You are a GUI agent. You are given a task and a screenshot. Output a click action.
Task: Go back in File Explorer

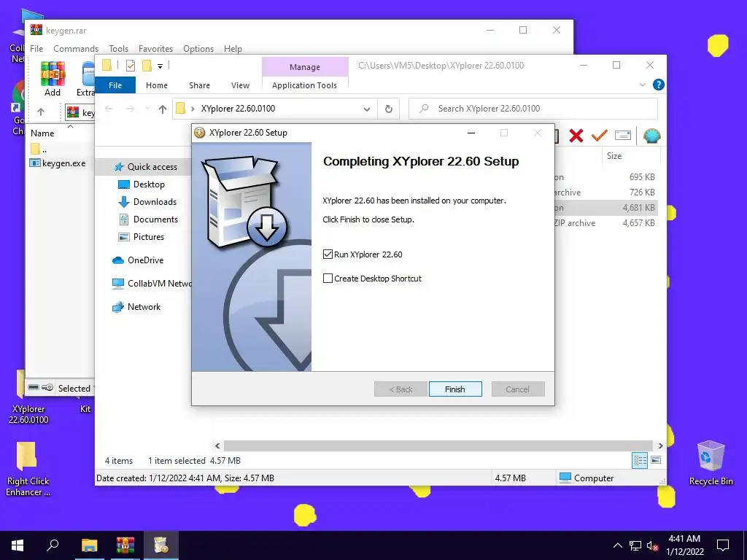tap(109, 109)
